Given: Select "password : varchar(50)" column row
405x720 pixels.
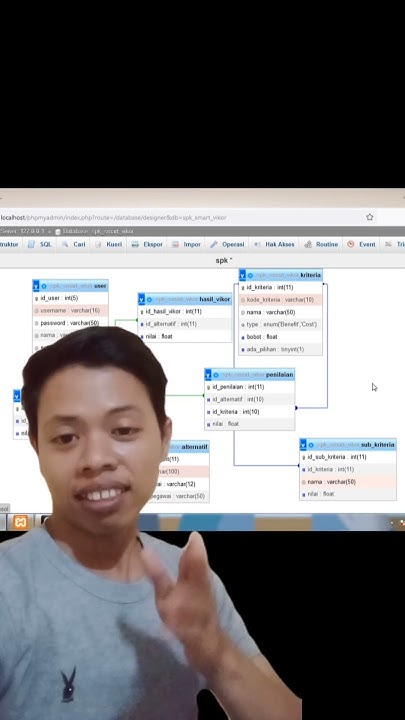Looking at the screenshot, I should click(70, 323).
